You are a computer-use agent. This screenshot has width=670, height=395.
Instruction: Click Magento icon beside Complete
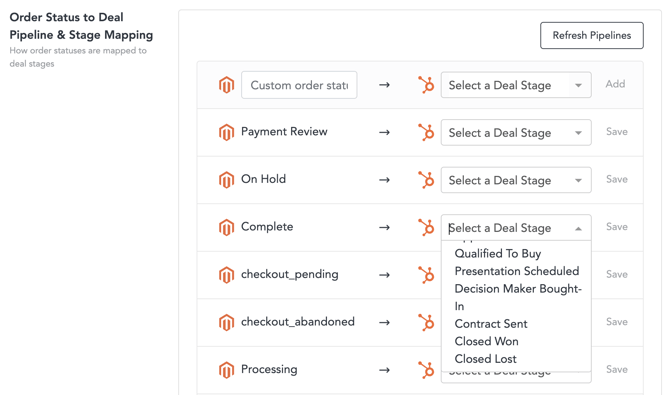[x=226, y=227]
